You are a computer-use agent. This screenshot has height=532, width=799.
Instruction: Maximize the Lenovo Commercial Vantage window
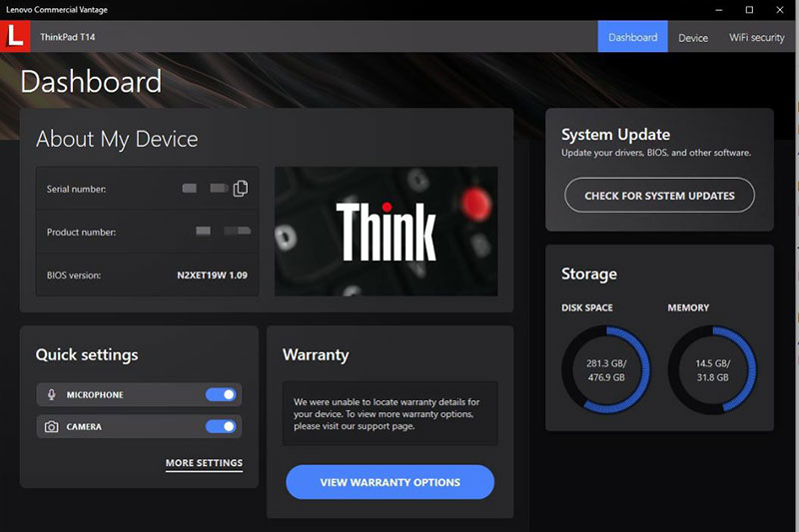tap(749, 9)
